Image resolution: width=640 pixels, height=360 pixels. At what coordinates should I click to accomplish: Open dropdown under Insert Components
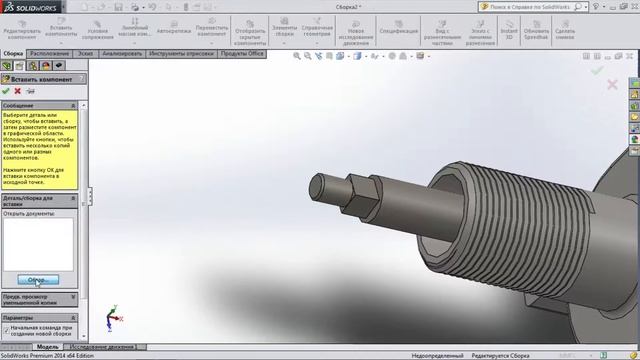[x=61, y=43]
